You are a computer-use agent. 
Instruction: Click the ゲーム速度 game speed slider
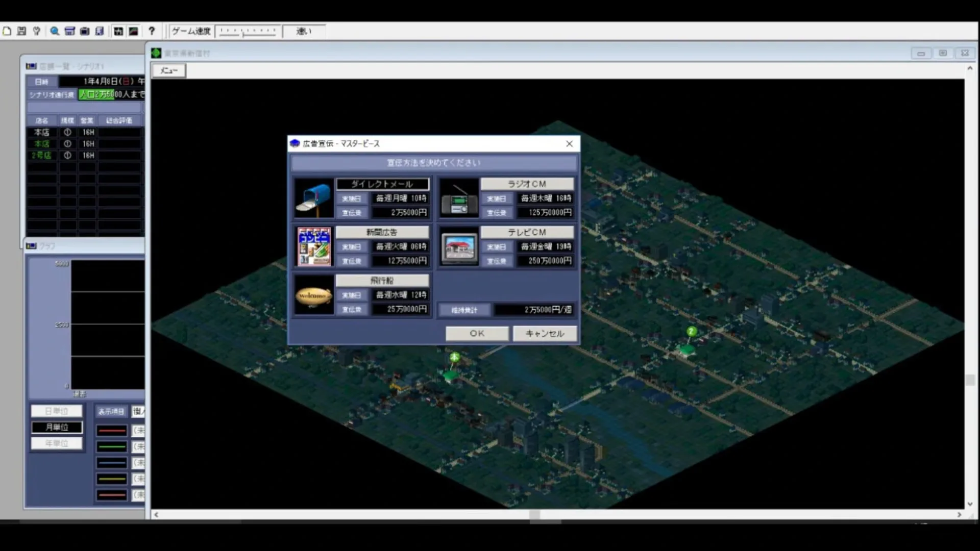pos(248,32)
